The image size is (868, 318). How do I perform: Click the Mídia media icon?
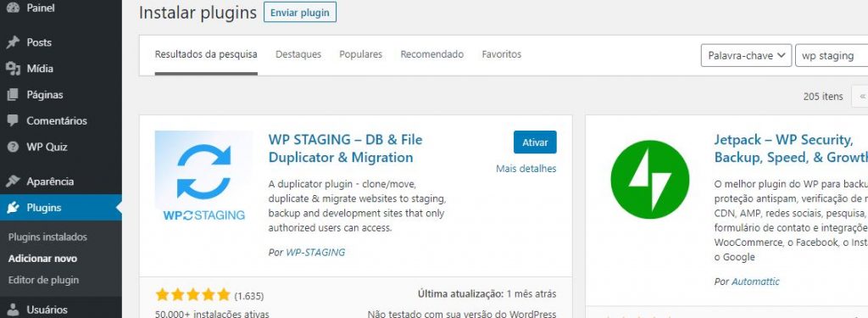pos(13,69)
